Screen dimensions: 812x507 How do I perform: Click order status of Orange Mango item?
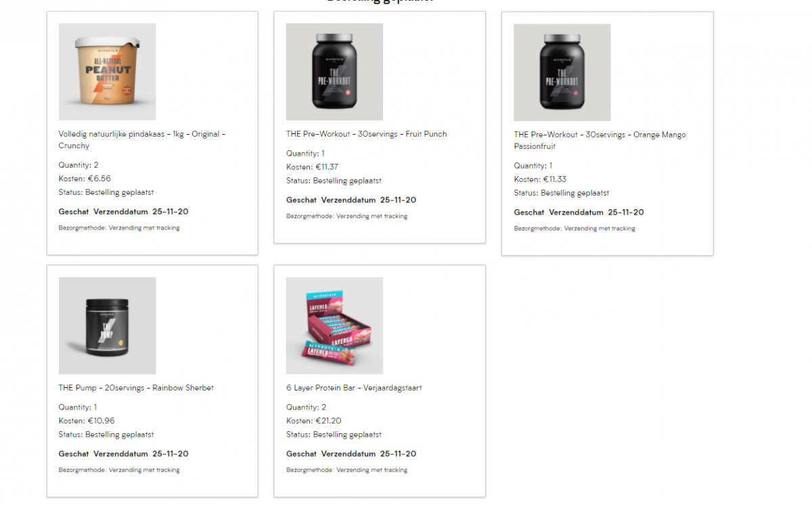[561, 193]
